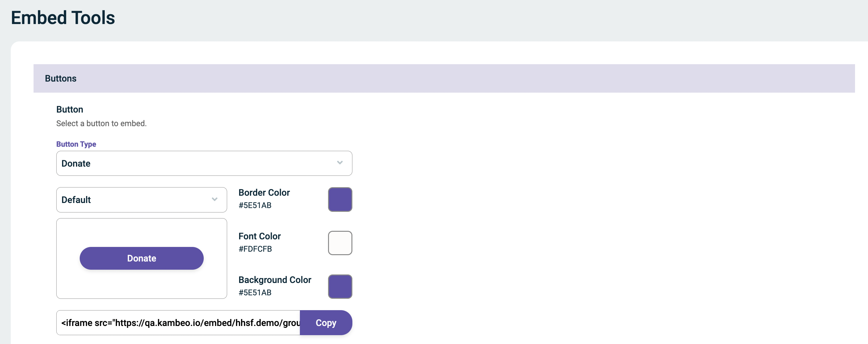Click the Embed Tools page heading
Screen dimensions: 868x344
pyautogui.click(x=63, y=18)
